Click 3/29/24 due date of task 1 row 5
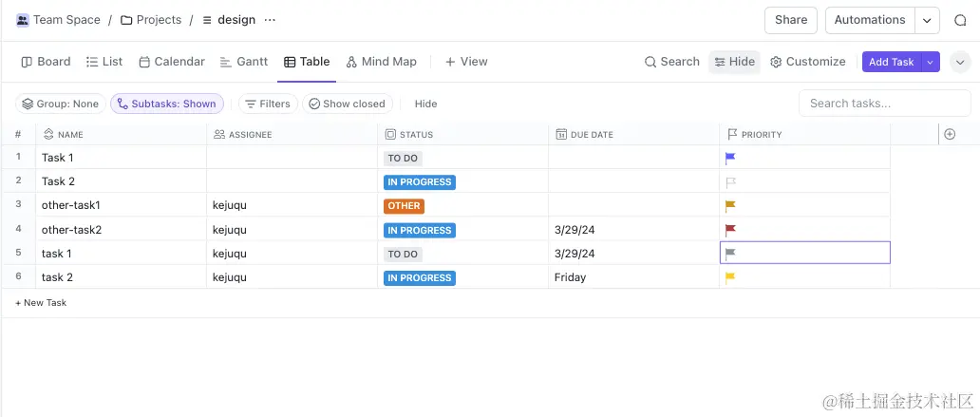This screenshot has height=417, width=980. [575, 254]
